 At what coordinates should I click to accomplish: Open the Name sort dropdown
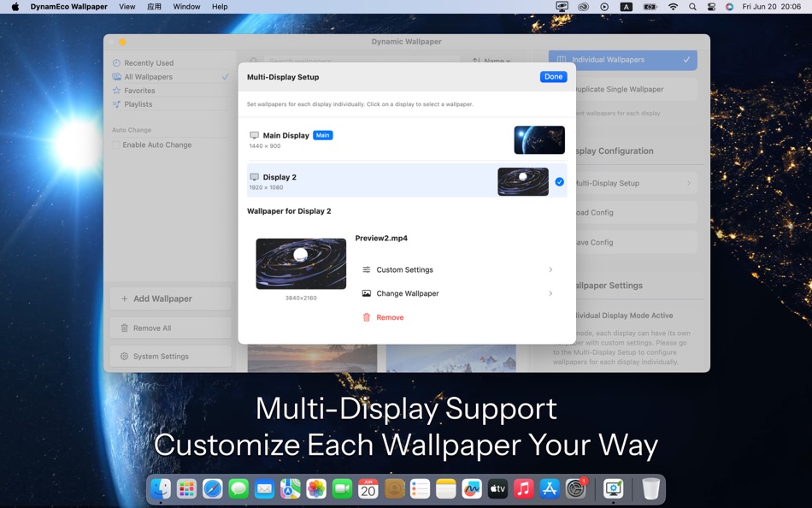(491, 61)
